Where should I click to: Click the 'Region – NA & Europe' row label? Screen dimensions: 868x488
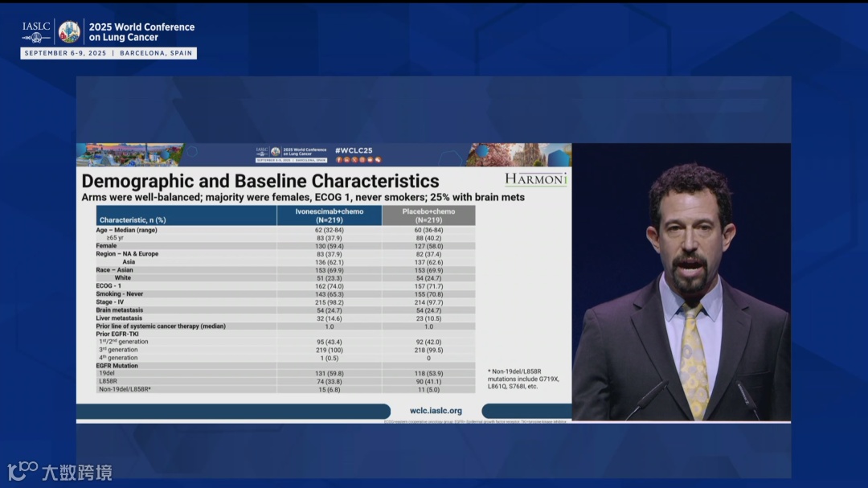127,254
